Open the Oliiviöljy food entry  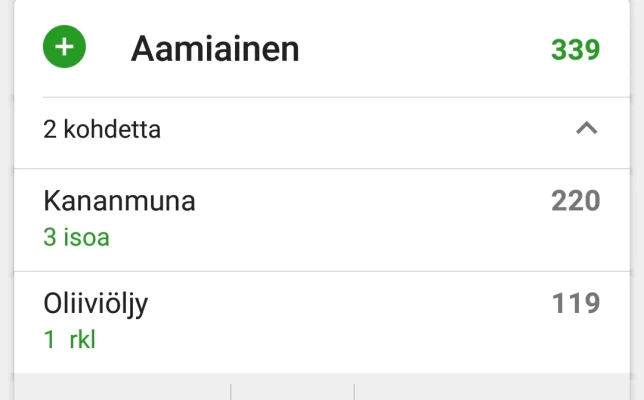96,303
